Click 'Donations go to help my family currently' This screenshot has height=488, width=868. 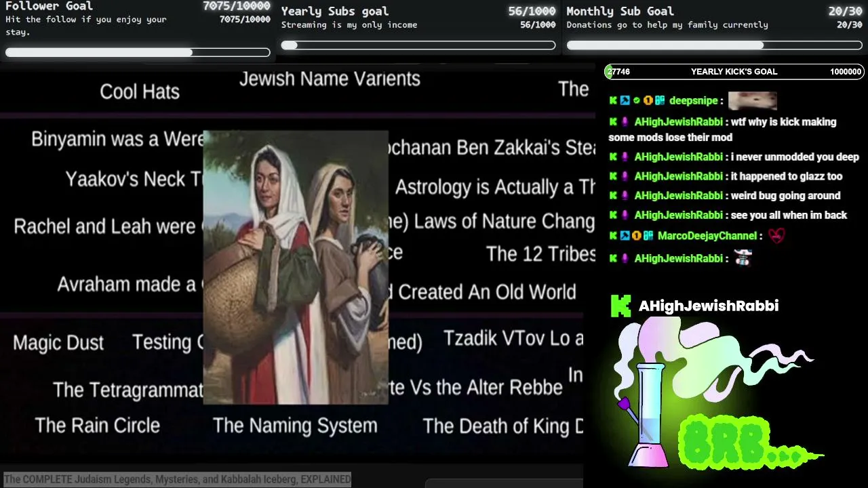click(667, 25)
